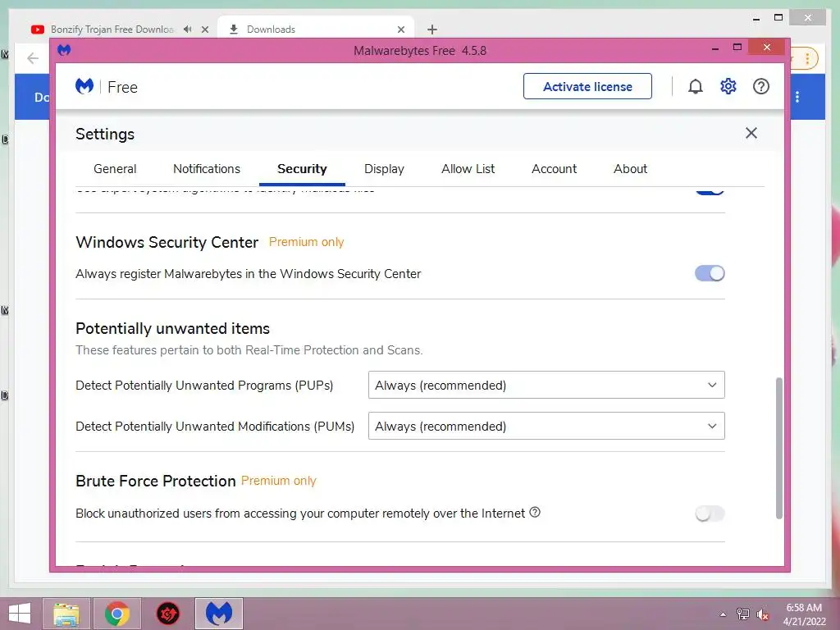This screenshot has height=630, width=840.
Task: Open the Detect PUMs dropdown
Action: coord(546,426)
